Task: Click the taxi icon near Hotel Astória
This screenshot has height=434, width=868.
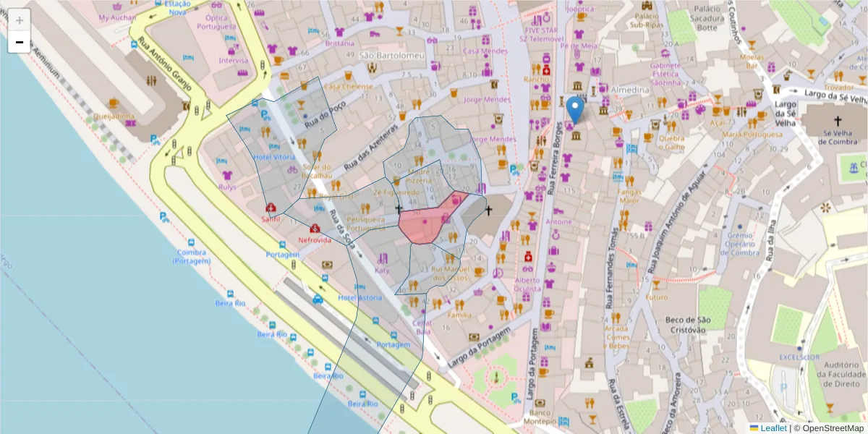Action: 318,299
